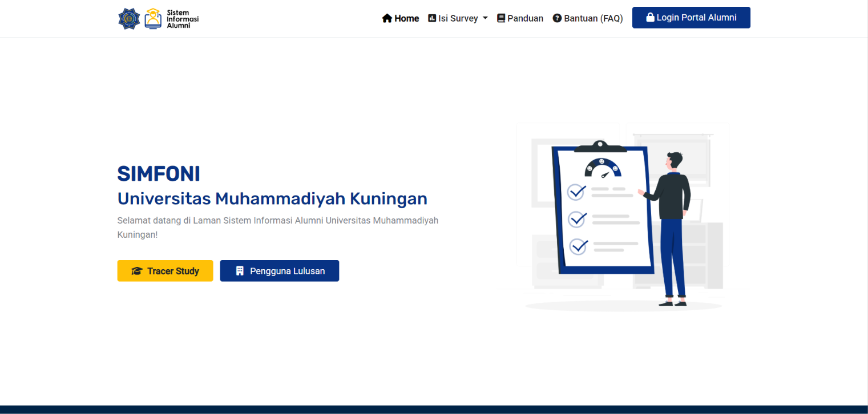Click the SIMFONI heading text
This screenshot has height=414, width=868.
(x=159, y=173)
